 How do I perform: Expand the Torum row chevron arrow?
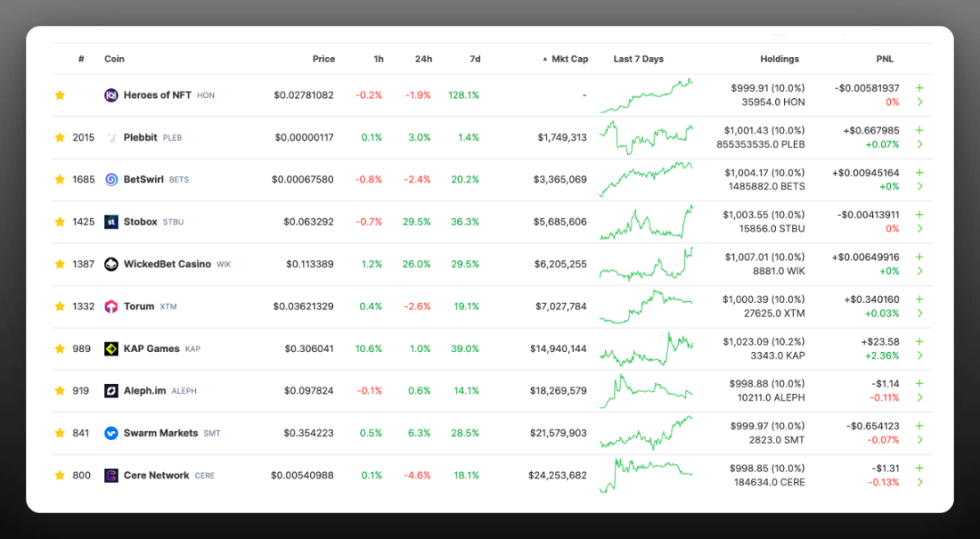point(919,313)
